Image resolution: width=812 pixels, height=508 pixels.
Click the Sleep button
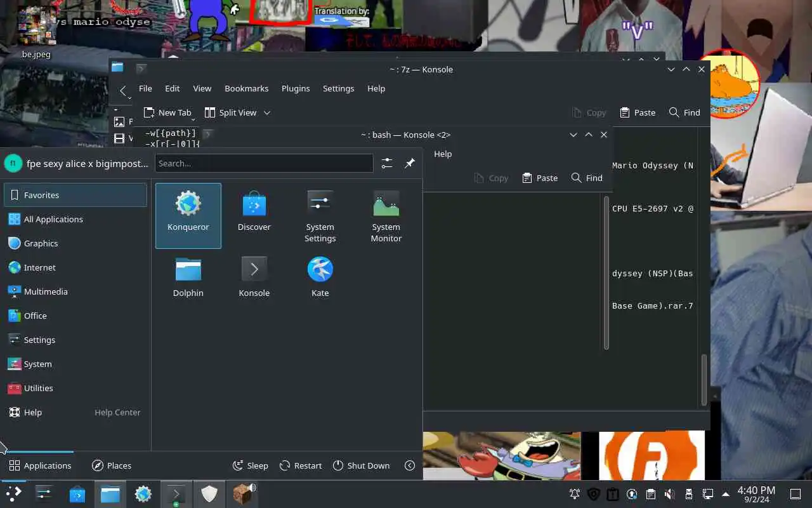250,465
